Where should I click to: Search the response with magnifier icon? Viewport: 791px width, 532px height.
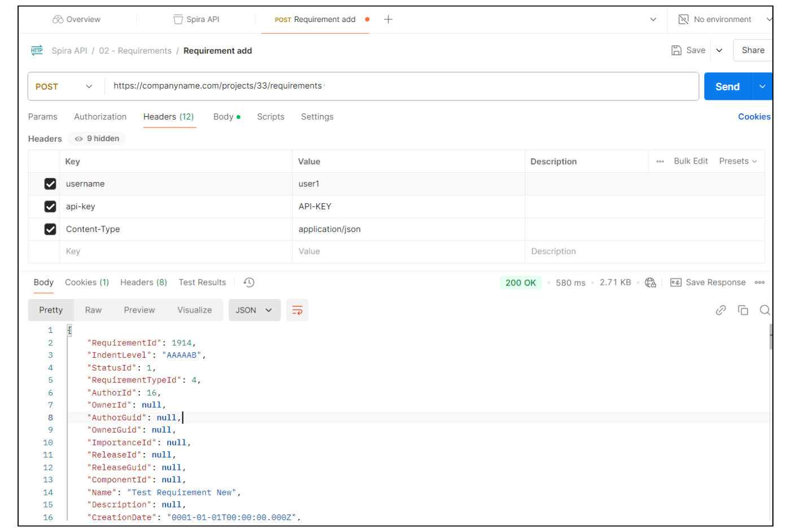(765, 310)
